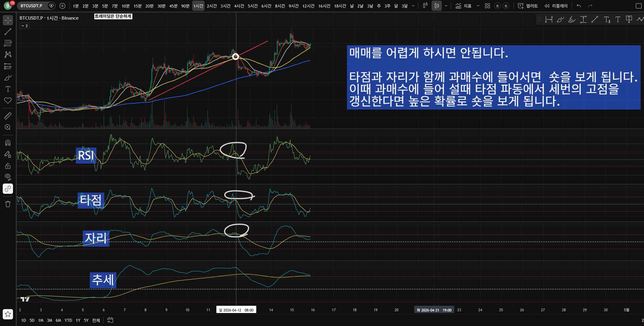Select the trend line tool
The width and height of the screenshot is (644, 326).
tap(8, 32)
